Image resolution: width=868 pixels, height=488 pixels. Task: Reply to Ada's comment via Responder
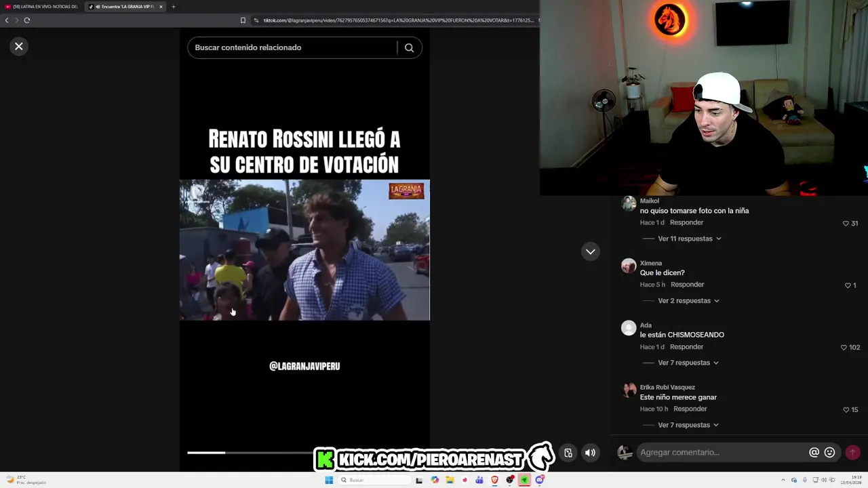click(686, 347)
